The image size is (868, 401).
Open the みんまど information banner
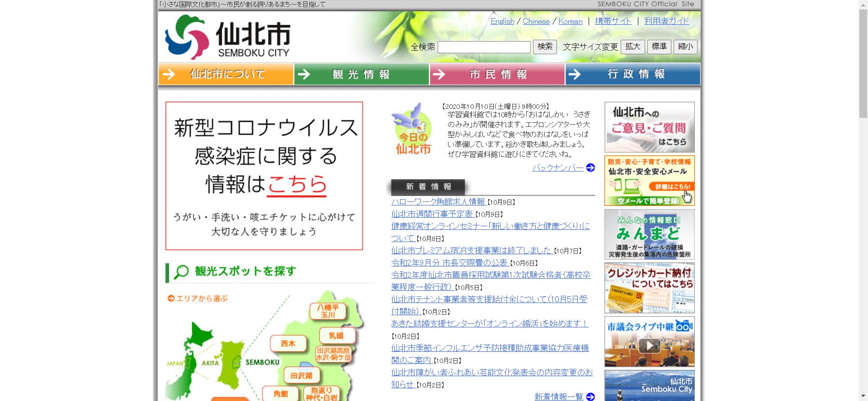[650, 234]
